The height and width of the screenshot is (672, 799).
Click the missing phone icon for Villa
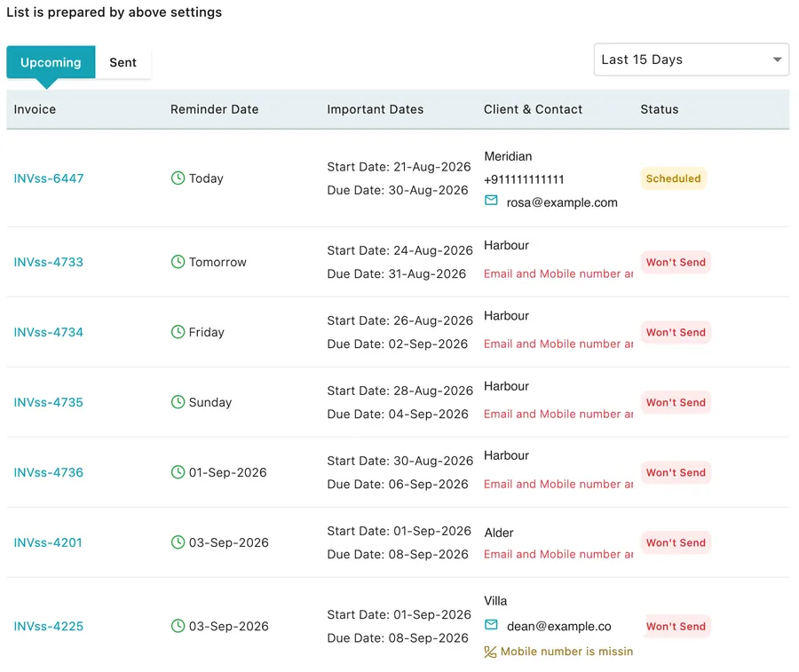tap(490, 652)
